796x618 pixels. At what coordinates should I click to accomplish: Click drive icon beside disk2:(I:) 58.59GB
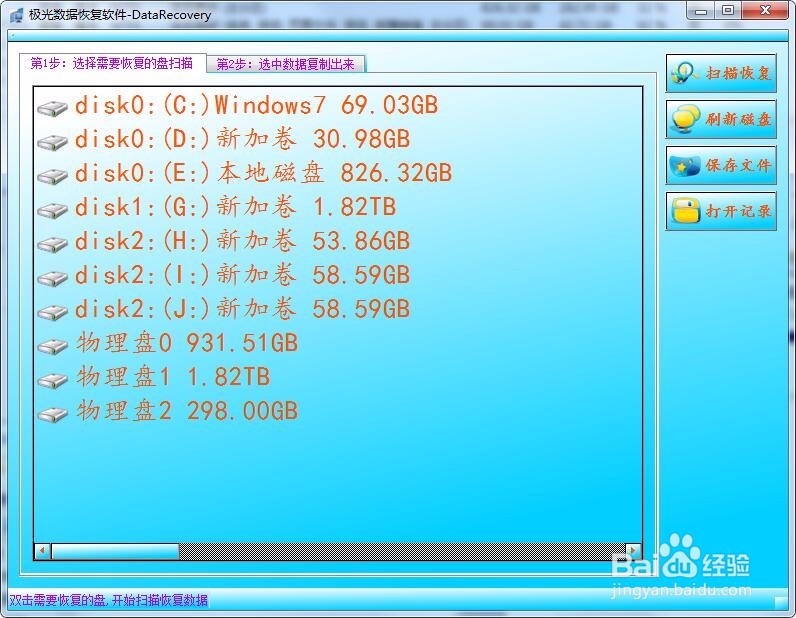tap(53, 278)
